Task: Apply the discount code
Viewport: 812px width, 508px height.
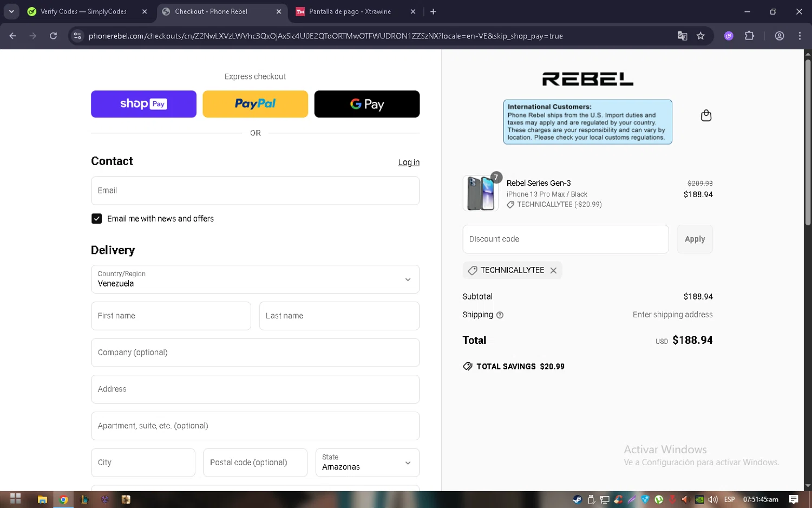Action: pos(695,239)
